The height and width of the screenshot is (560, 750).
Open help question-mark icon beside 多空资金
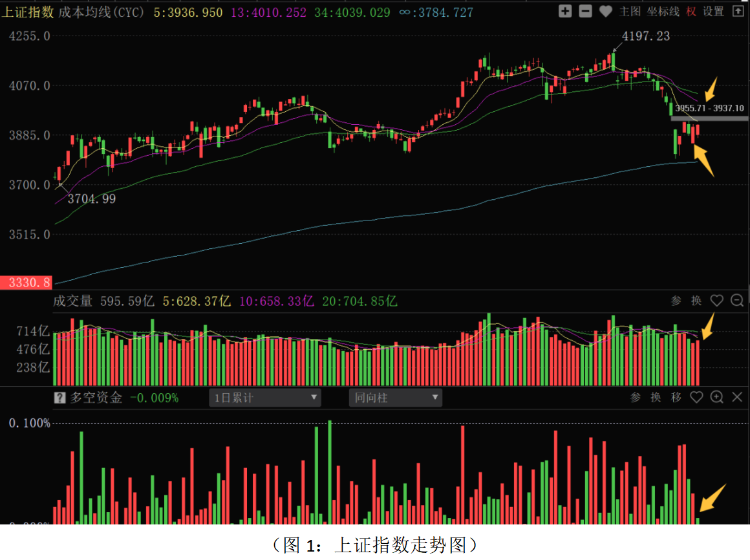(59, 398)
